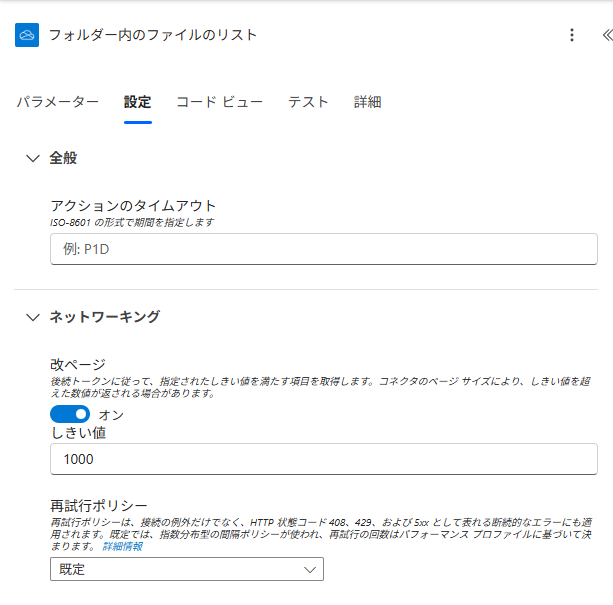Turn off the 改ページ toggle

coord(70,414)
